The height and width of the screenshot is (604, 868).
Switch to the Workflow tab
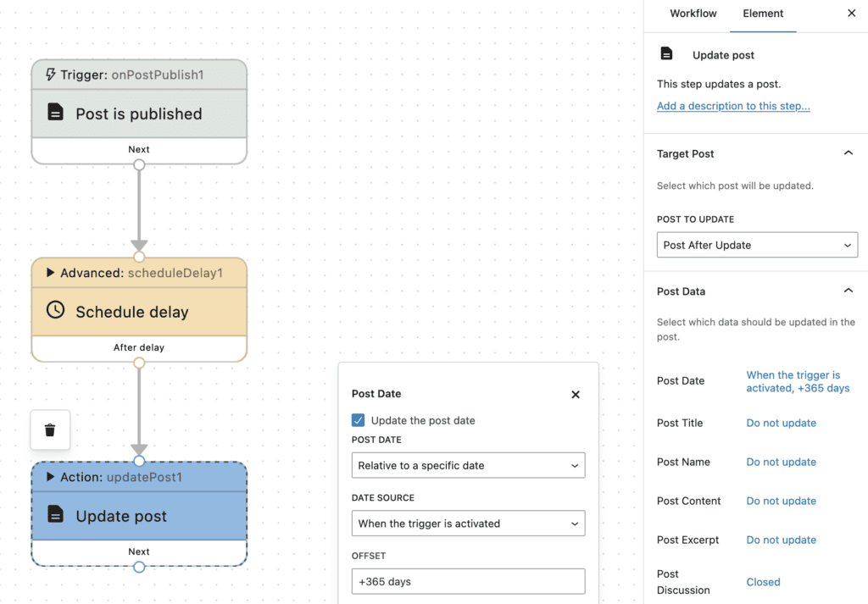click(x=693, y=14)
